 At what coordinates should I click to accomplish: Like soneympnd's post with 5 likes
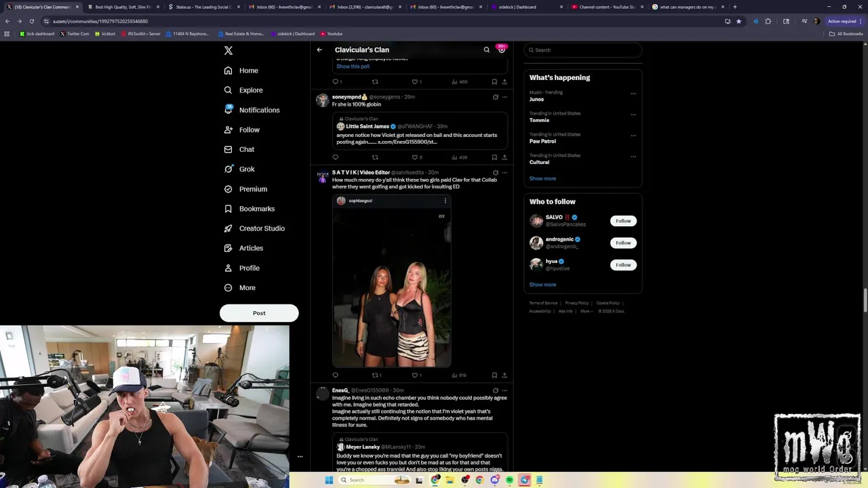click(416, 157)
